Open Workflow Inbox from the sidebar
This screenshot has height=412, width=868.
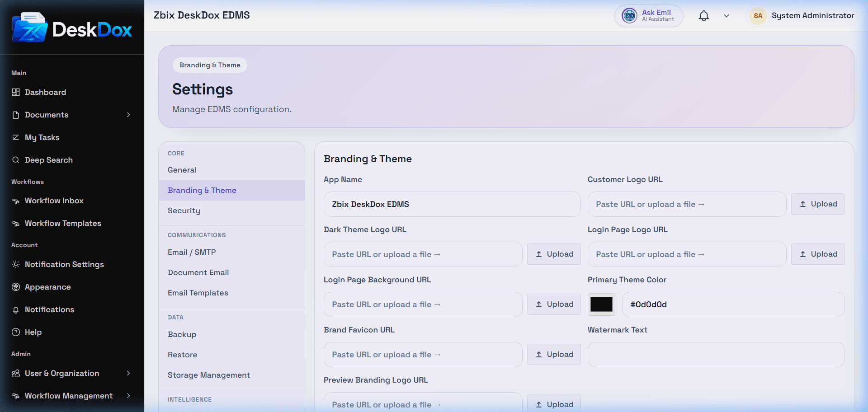pos(72,201)
